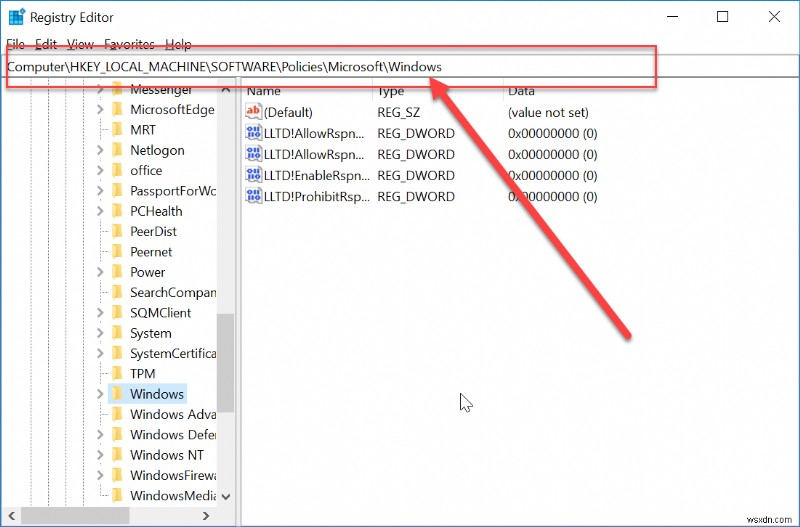Click the Registry Editor app icon in title bar
The width and height of the screenshot is (800, 527).
coord(16,17)
